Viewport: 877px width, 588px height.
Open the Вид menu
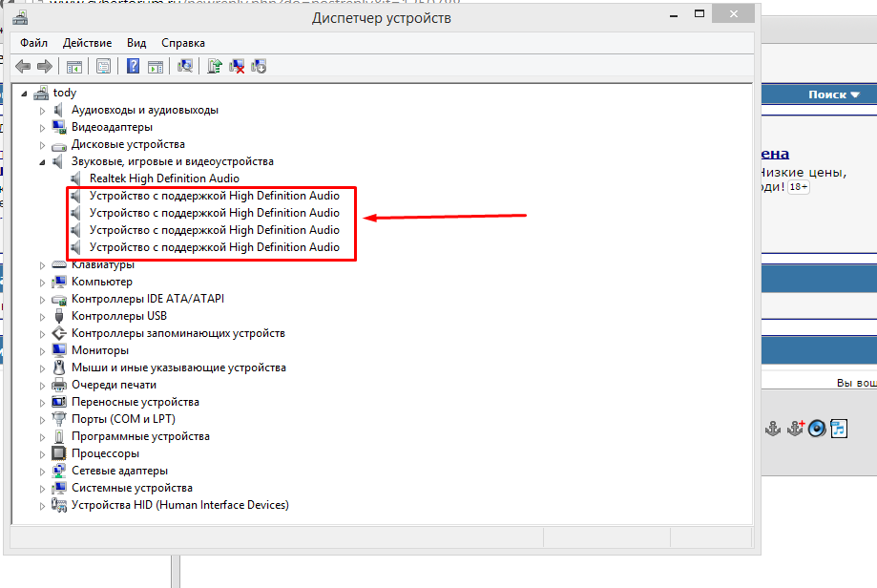pos(136,43)
